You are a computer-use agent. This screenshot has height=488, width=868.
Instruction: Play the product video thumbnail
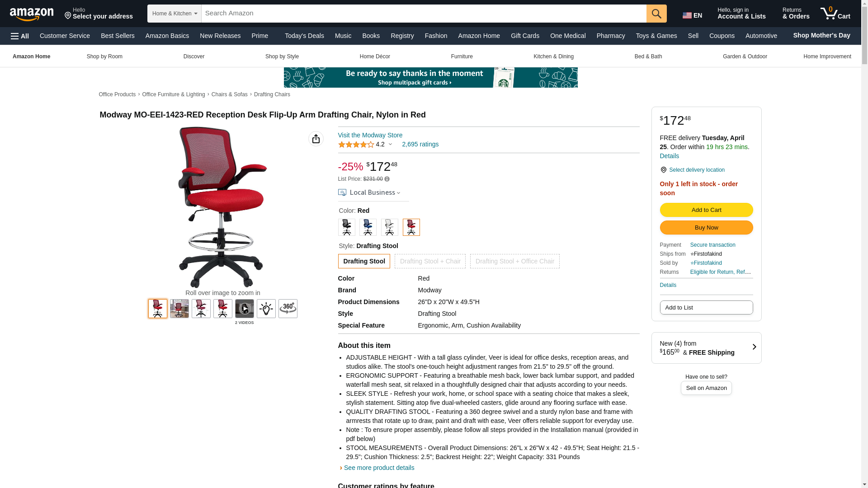(x=244, y=309)
